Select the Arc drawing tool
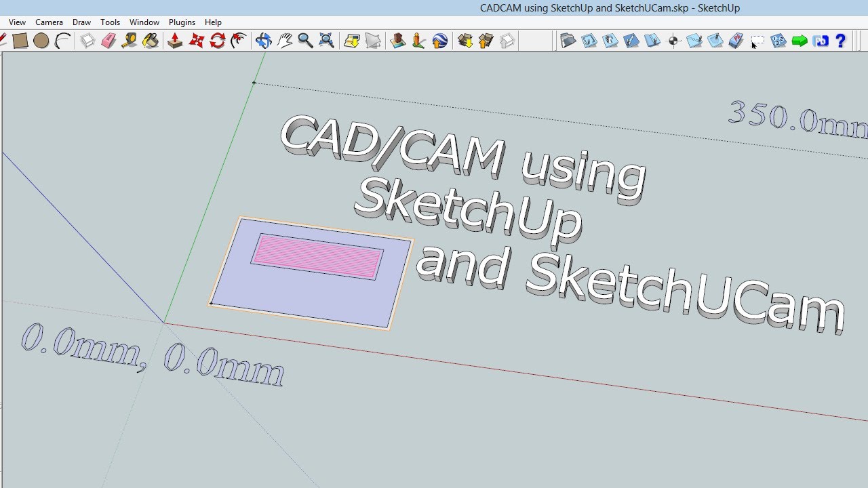The image size is (868, 488). coord(62,41)
